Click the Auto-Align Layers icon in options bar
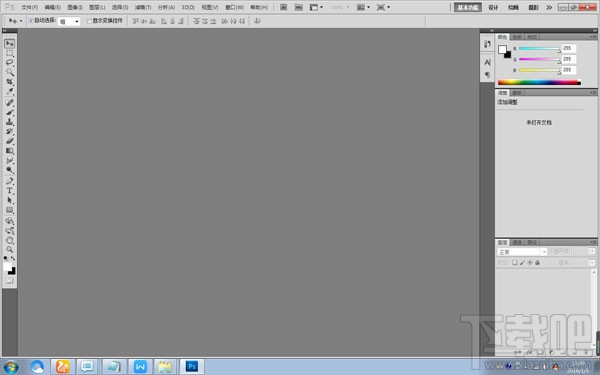The width and height of the screenshot is (600, 375). pyautogui.click(x=257, y=21)
